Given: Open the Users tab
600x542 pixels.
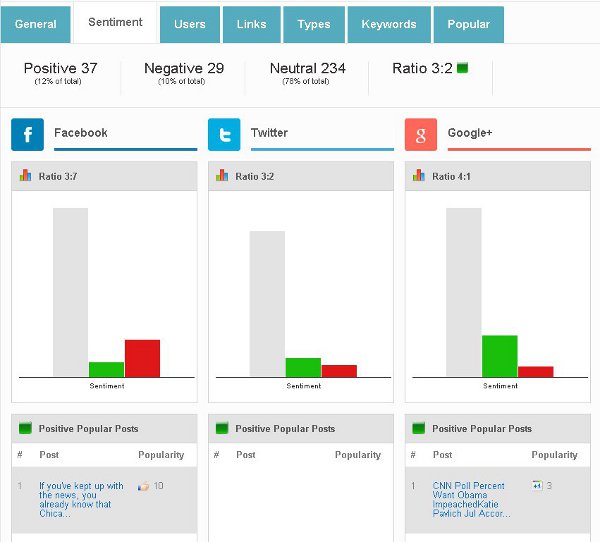Looking at the screenshot, I should pos(190,24).
